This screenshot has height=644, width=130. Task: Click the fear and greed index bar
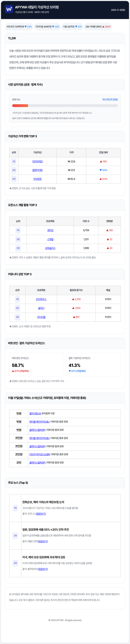[x=65, y=106]
